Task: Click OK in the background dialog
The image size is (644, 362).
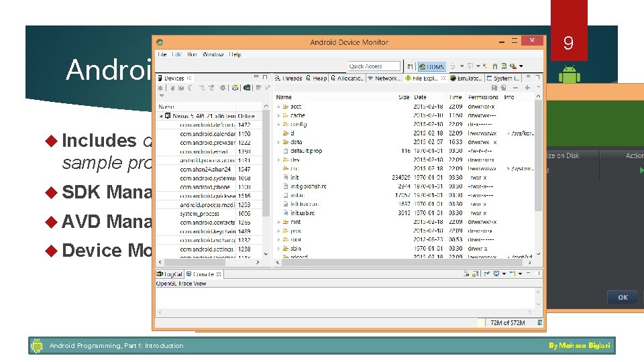Action: click(623, 297)
